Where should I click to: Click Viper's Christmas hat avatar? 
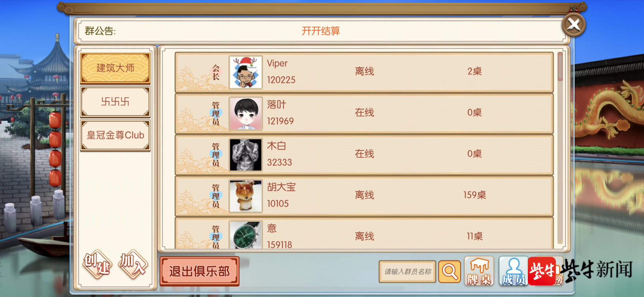[x=246, y=72]
